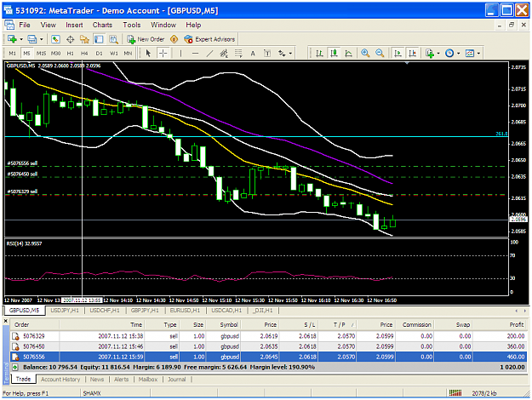The width and height of the screenshot is (532, 400).
Task: Draw a vertical line tool
Action: [180, 54]
